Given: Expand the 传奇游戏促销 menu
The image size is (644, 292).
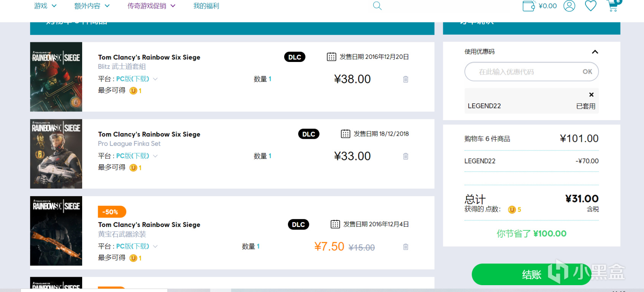Looking at the screenshot, I should [151, 6].
